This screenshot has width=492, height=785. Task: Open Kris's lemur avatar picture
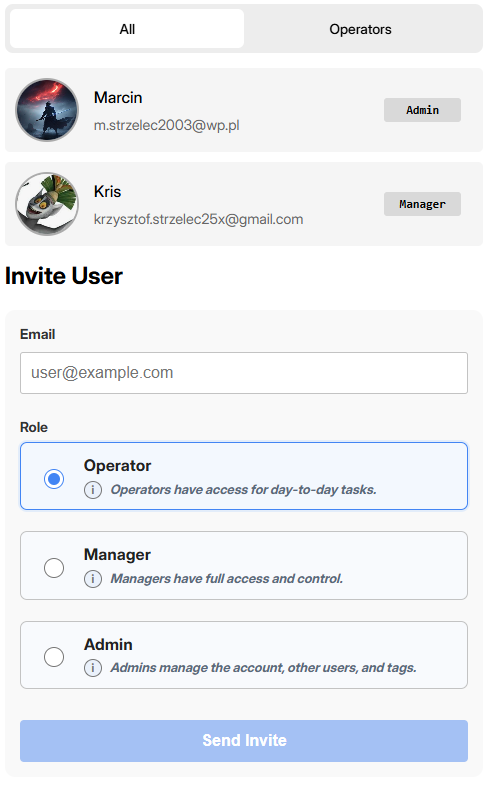(x=47, y=204)
